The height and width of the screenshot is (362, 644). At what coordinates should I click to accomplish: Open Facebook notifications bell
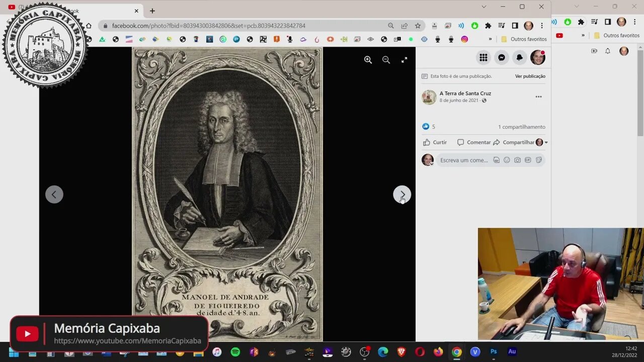tap(520, 58)
